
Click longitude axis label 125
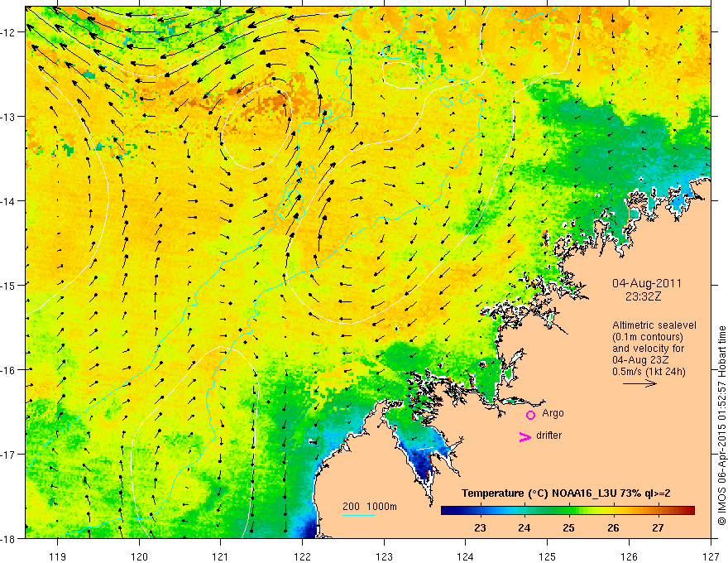(548, 556)
